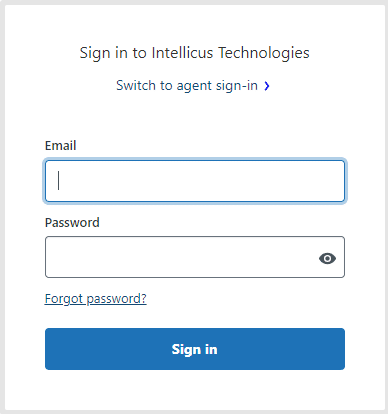Viewport: 388px width, 414px height.
Task: Show the password using the eye icon
Action: (x=327, y=258)
